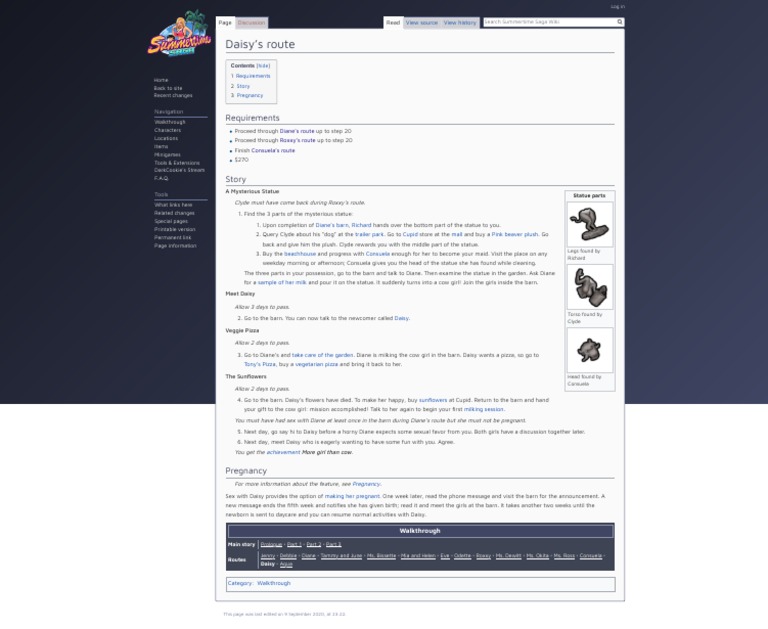
Task: Hide the Contents box
Action: (x=263, y=66)
